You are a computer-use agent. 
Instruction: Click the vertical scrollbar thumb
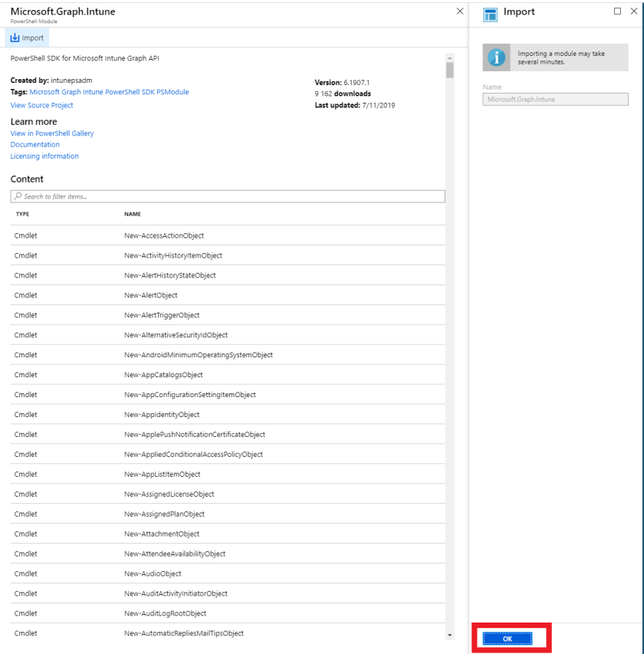pos(449,70)
